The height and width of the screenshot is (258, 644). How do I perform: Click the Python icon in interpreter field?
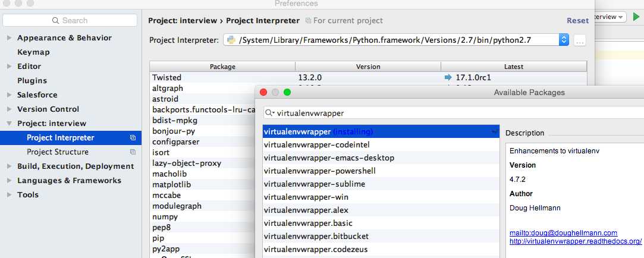231,40
